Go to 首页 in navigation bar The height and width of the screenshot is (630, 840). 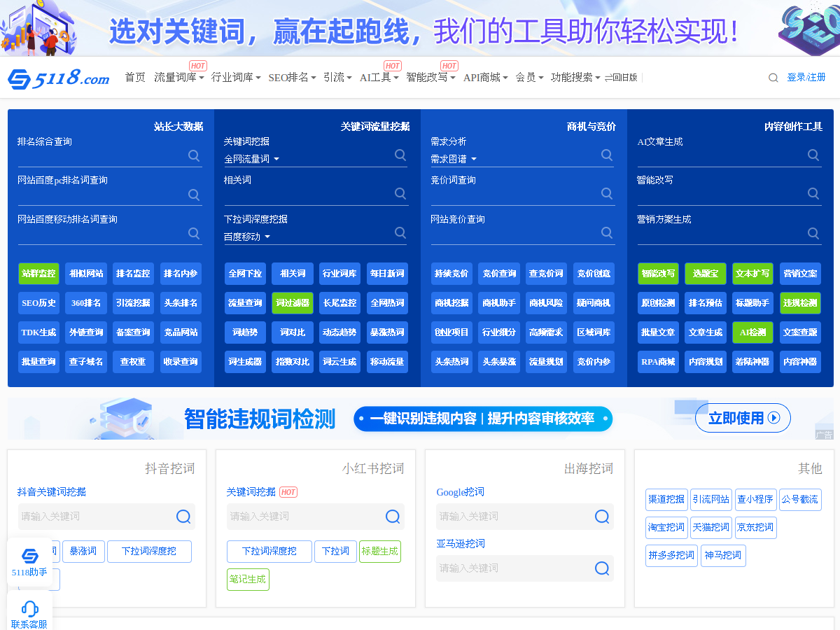click(x=135, y=78)
